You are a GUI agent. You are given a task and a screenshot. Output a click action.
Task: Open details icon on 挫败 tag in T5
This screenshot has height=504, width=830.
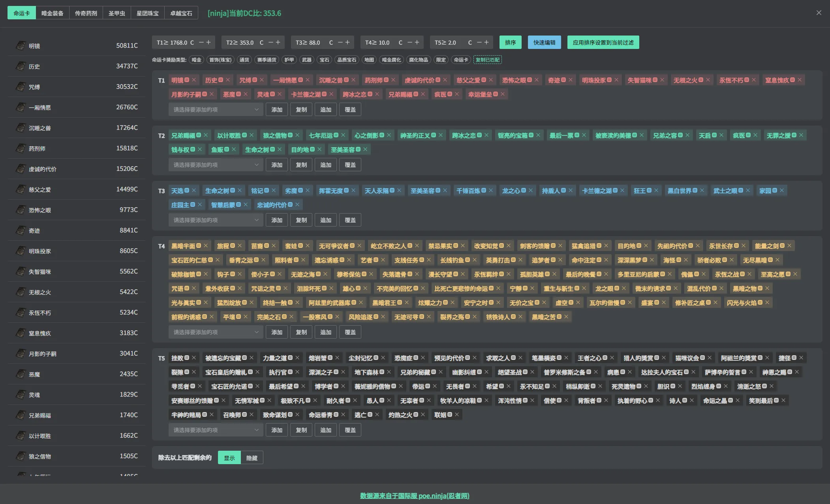[187, 358]
